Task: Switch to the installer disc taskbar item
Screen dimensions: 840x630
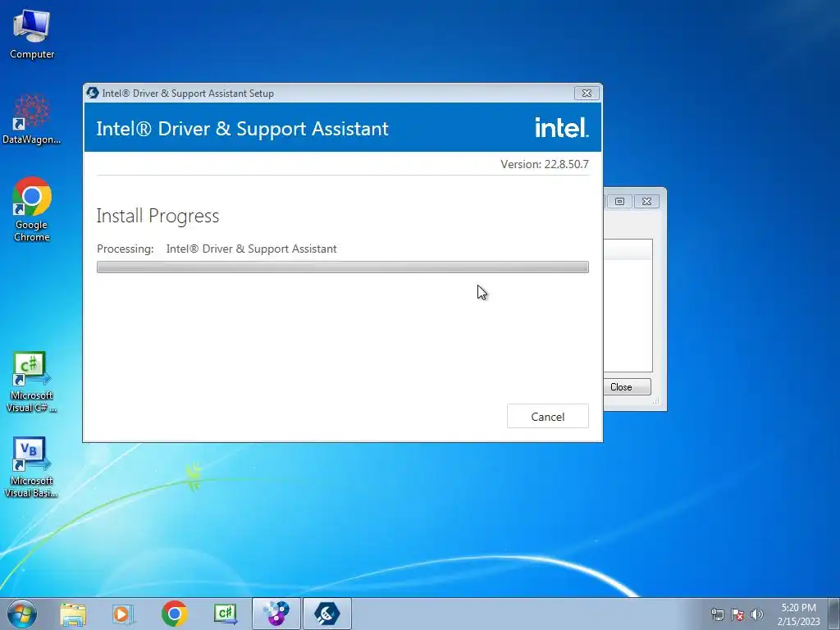Action: pos(276,614)
